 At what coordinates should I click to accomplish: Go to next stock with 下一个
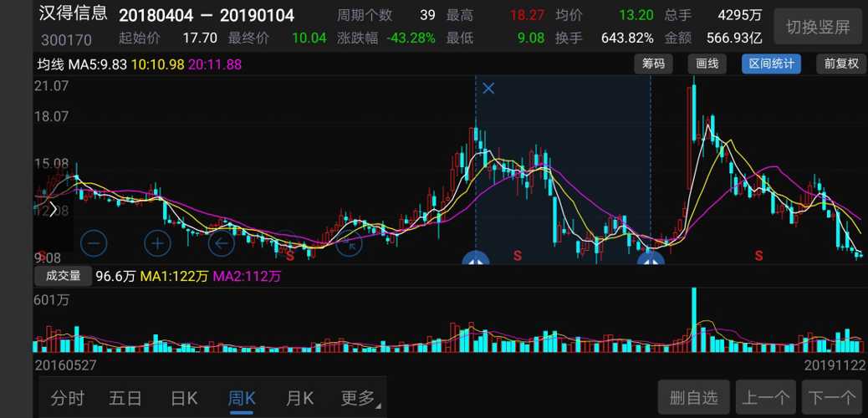tap(831, 398)
